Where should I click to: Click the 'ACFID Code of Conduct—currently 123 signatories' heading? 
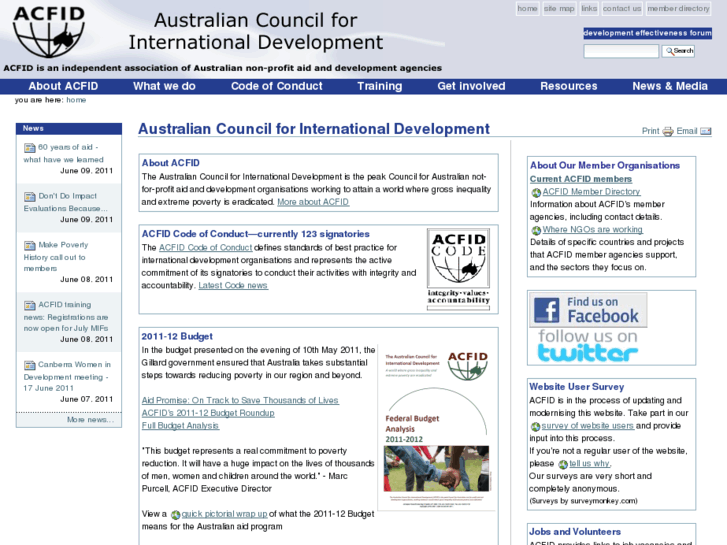256,234
